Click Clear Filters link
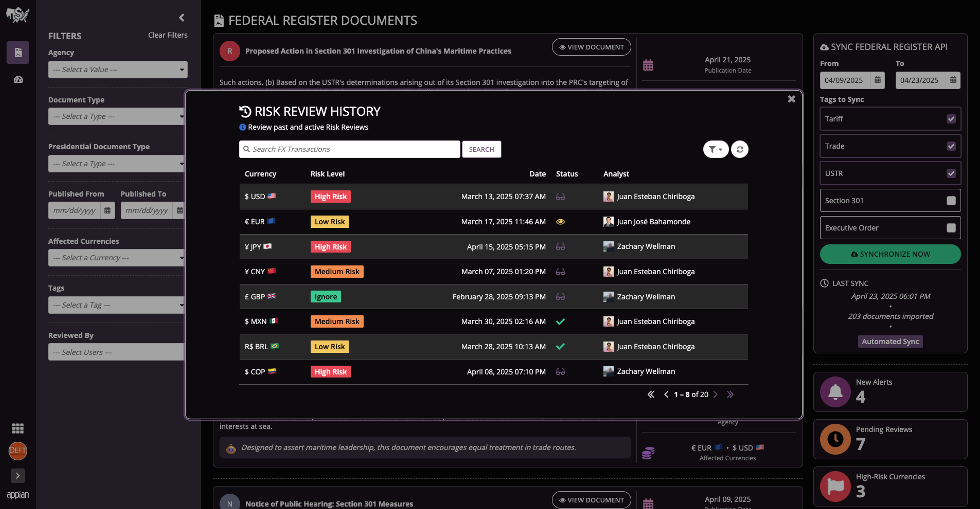The height and width of the screenshot is (509, 980). pyautogui.click(x=168, y=35)
